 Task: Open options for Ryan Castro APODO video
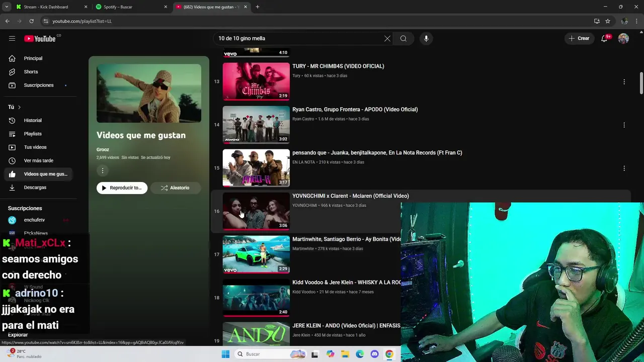(624, 125)
